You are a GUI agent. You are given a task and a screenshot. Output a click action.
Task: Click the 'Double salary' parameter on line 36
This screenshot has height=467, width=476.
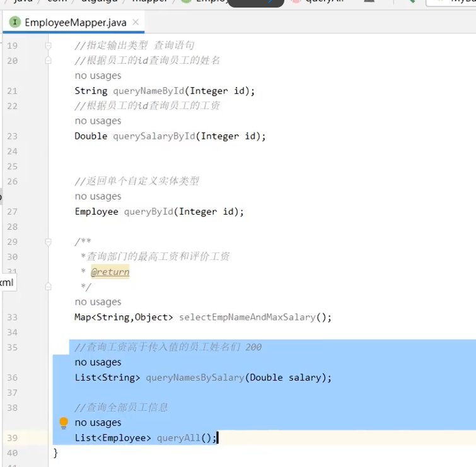(285, 377)
